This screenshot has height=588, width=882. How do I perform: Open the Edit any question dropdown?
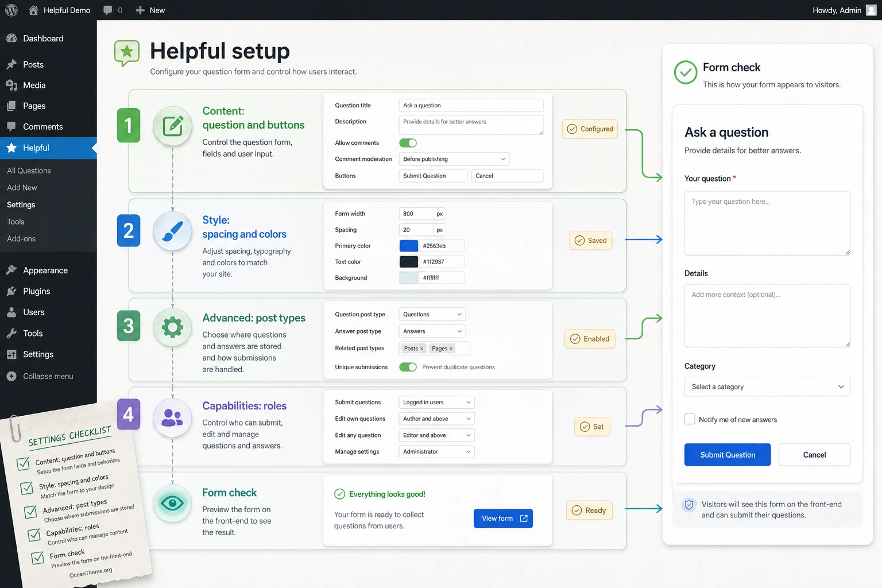tap(437, 435)
